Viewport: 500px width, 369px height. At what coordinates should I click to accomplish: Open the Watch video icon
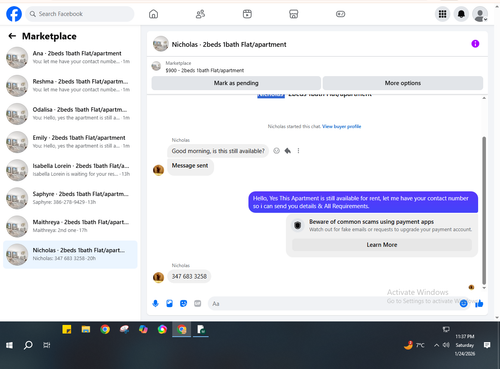pyautogui.click(x=247, y=14)
